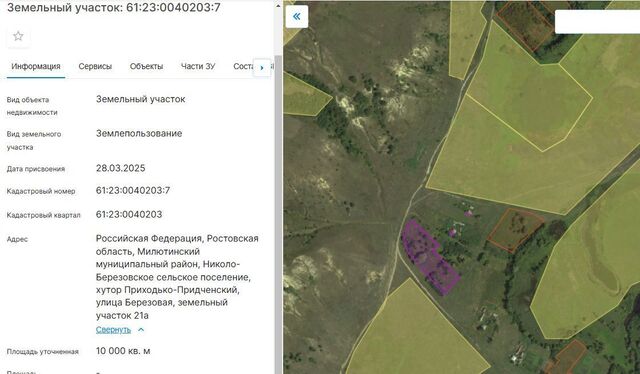640x374 pixels.
Task: Collapse the info panel with double-chevron button
Action: (x=297, y=17)
